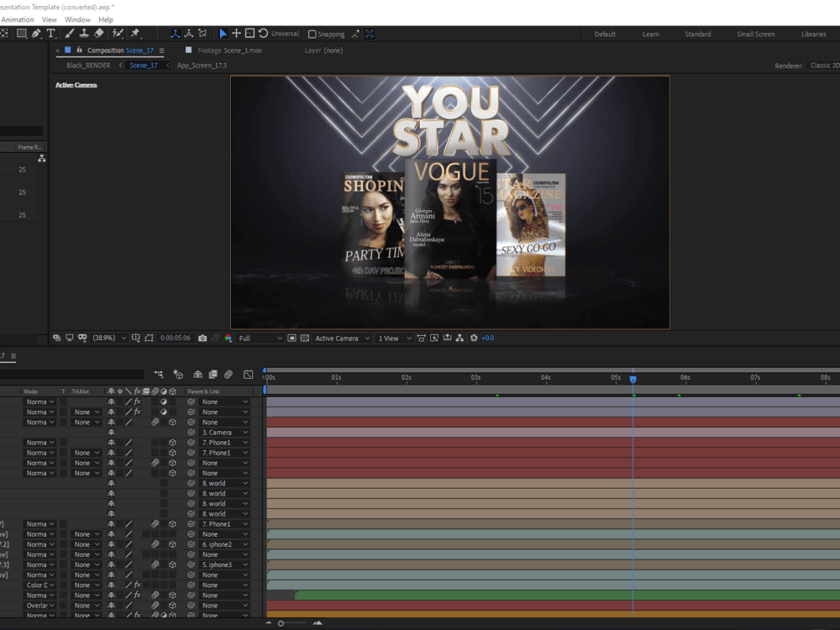Toggle shy switch on 3. Camera parent row
Viewport: 840px width, 630px height.
(111, 433)
